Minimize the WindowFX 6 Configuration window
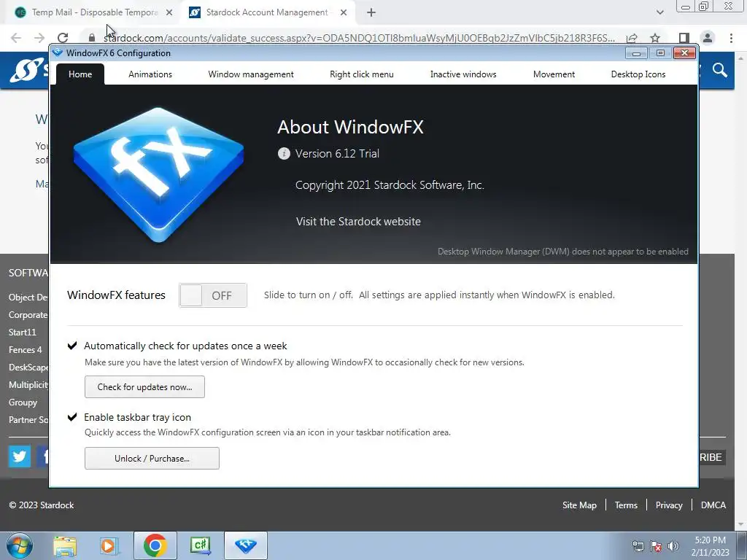 pos(636,52)
